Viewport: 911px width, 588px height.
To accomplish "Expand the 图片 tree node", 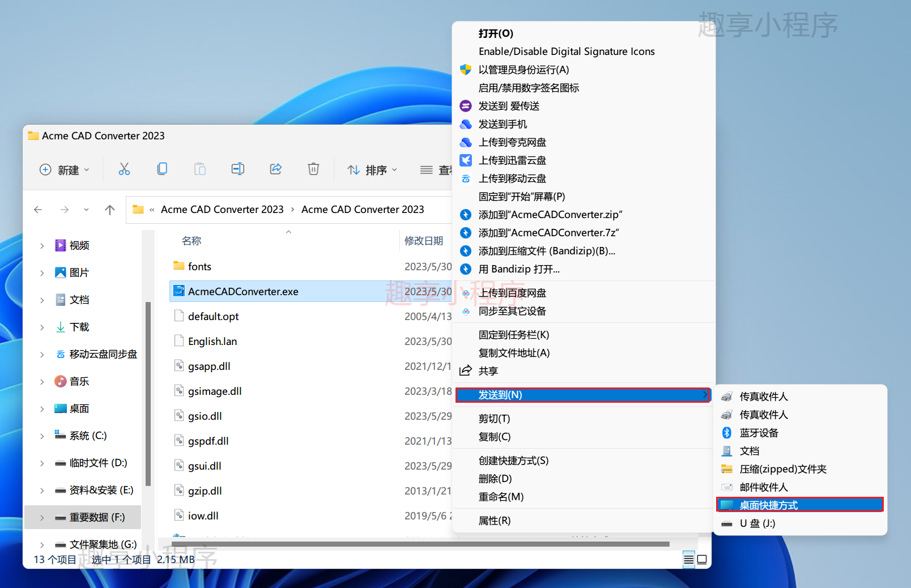I will pyautogui.click(x=42, y=272).
